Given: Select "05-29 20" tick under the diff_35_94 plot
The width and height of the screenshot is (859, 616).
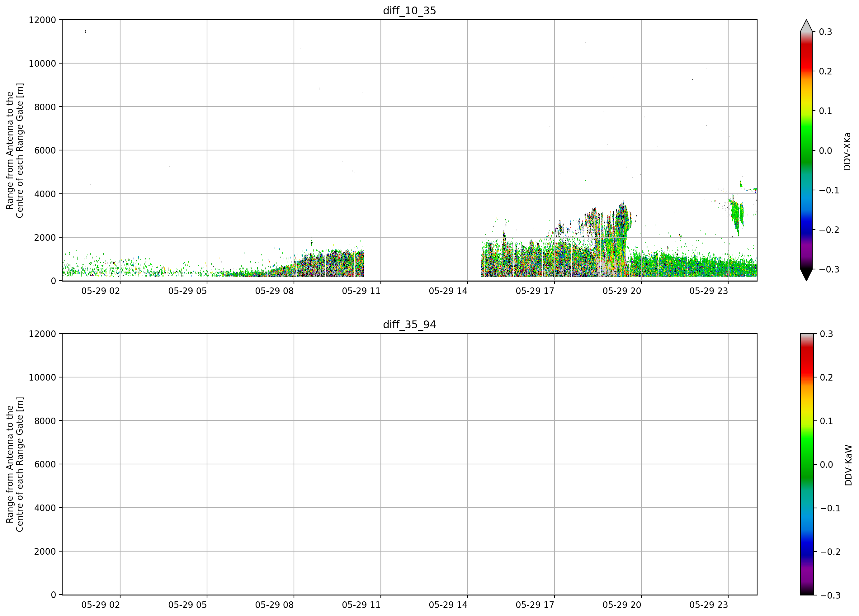Looking at the screenshot, I should tap(622, 605).
